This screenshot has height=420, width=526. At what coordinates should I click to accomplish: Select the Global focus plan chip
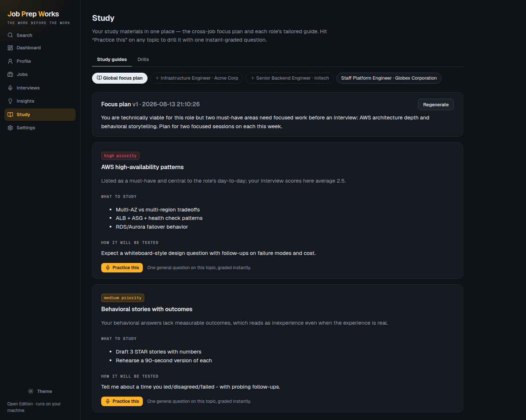point(120,78)
